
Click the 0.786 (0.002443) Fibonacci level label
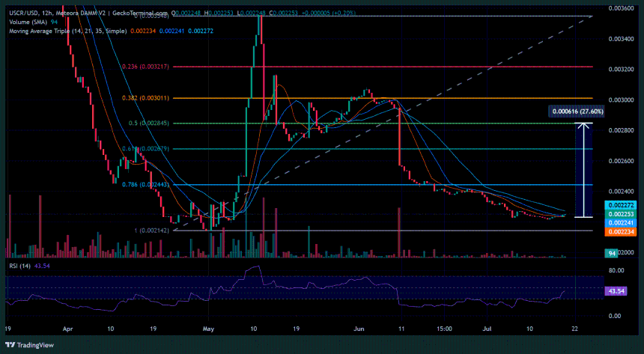pos(145,185)
